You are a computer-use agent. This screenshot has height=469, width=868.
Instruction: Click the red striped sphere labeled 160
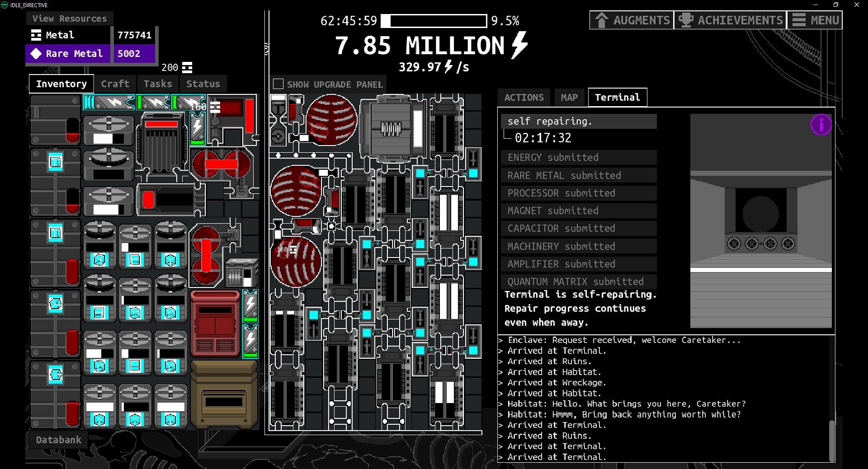click(296, 262)
